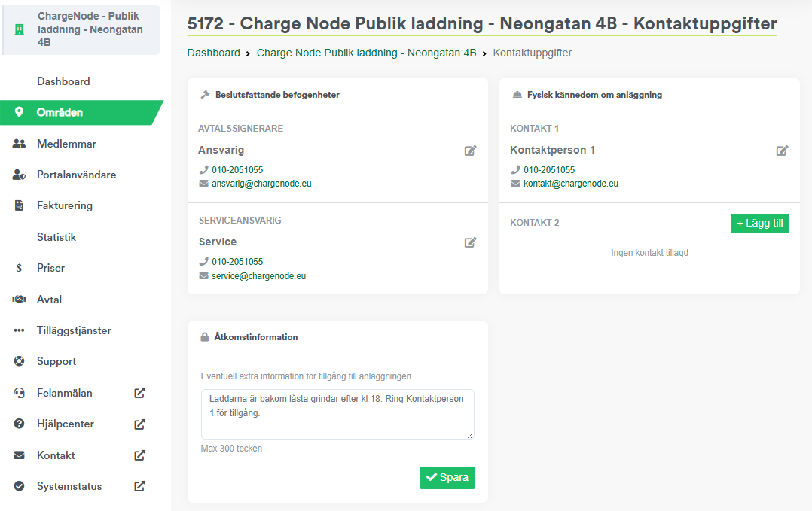Screen dimensions: 812x511
Task: Click ansvarig@chargenode.eu email link
Action: pos(261,184)
